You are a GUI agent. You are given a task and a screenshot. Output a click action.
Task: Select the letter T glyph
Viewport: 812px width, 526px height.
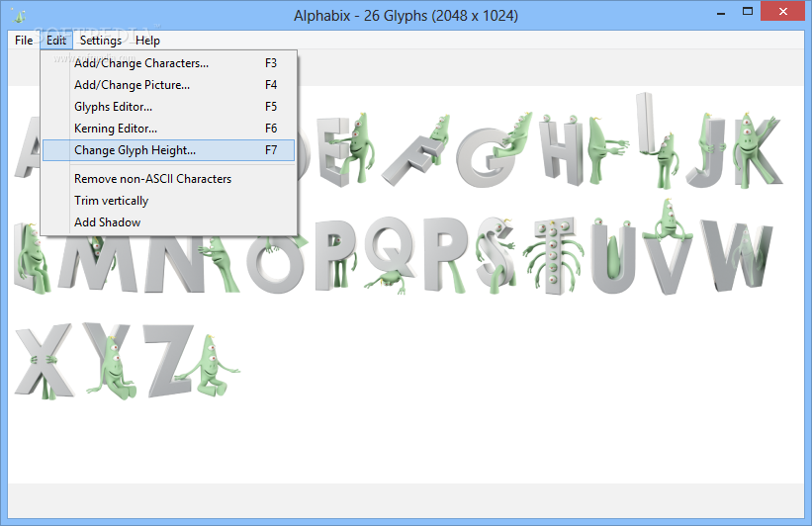click(x=554, y=256)
